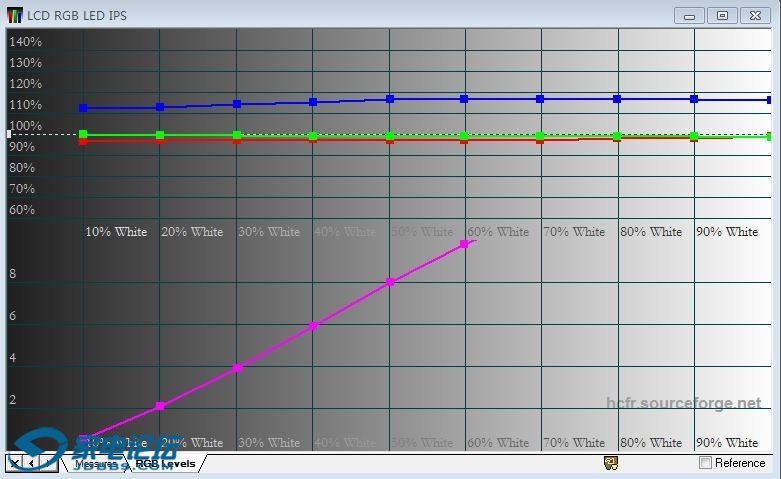This screenshot has height=479, width=781.
Task: Click magenta delta point at 60% White
Action: [464, 244]
